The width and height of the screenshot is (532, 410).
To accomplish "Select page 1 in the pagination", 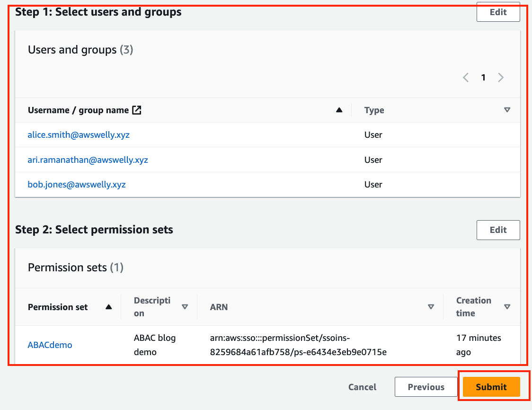I will point(483,77).
